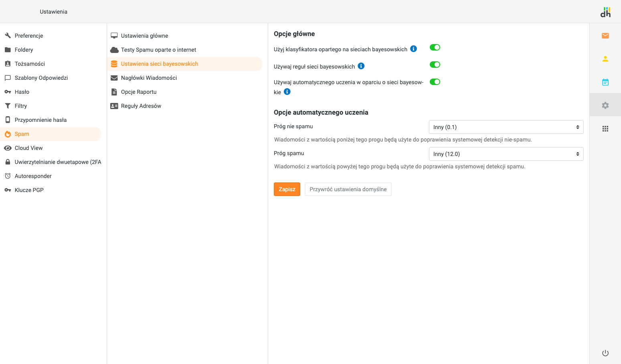Click the cloud icon beside Testy Spamu
Screen dimensions: 621x364
click(x=114, y=50)
